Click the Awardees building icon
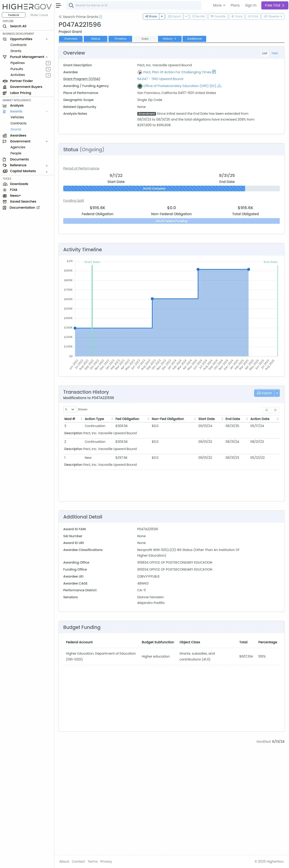Viewport: 289px width, 868px height. click(5, 135)
